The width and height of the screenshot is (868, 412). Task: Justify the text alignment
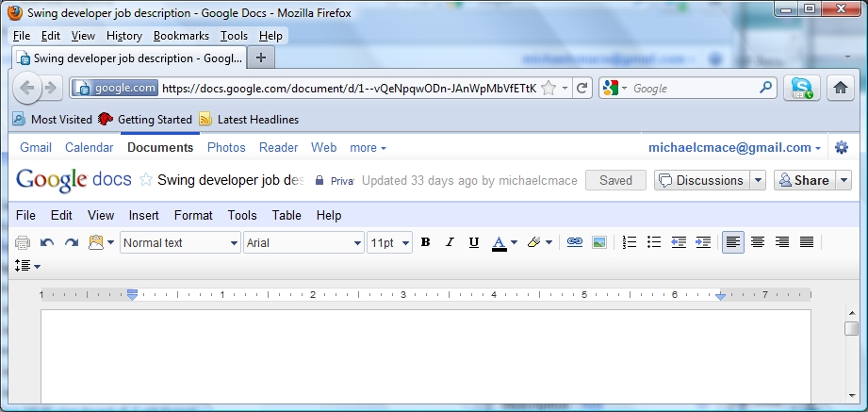coord(807,242)
